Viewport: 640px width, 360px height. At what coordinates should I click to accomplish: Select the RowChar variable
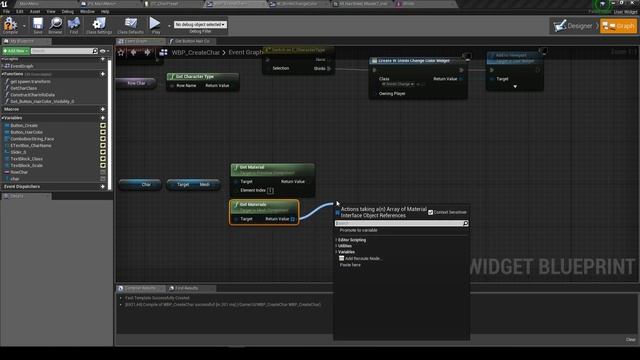(19, 172)
